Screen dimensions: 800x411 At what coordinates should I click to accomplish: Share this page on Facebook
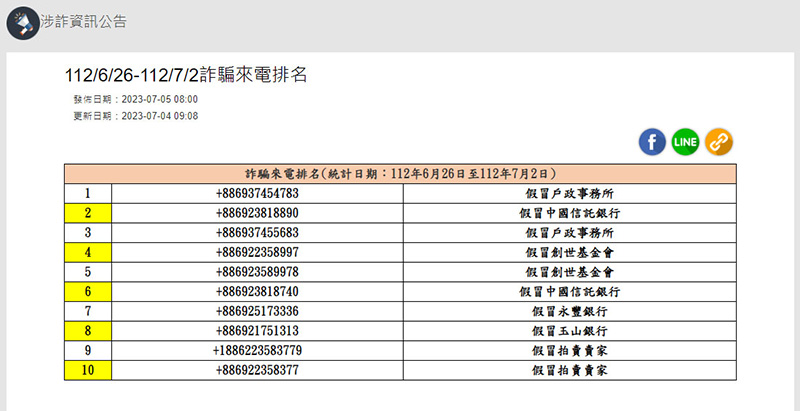point(652,142)
